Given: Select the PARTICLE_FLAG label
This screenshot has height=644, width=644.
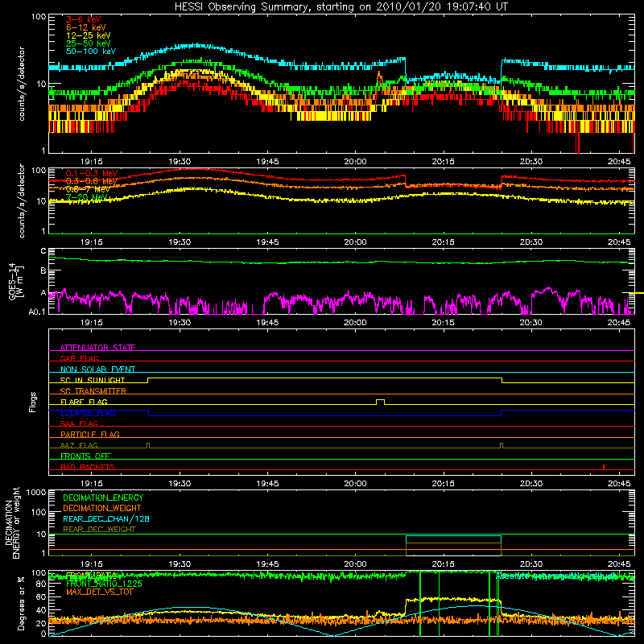Looking at the screenshot, I should [90, 434].
